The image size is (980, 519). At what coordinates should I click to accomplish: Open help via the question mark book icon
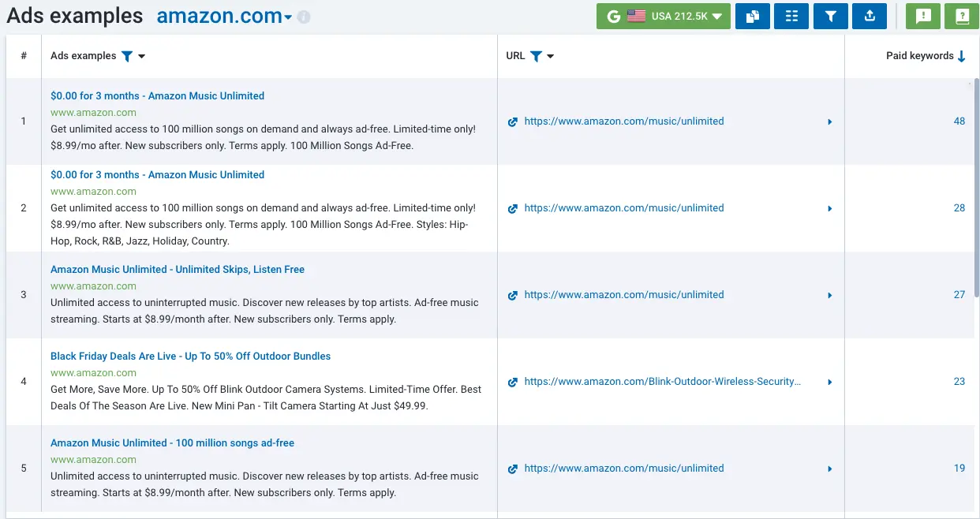point(961,15)
